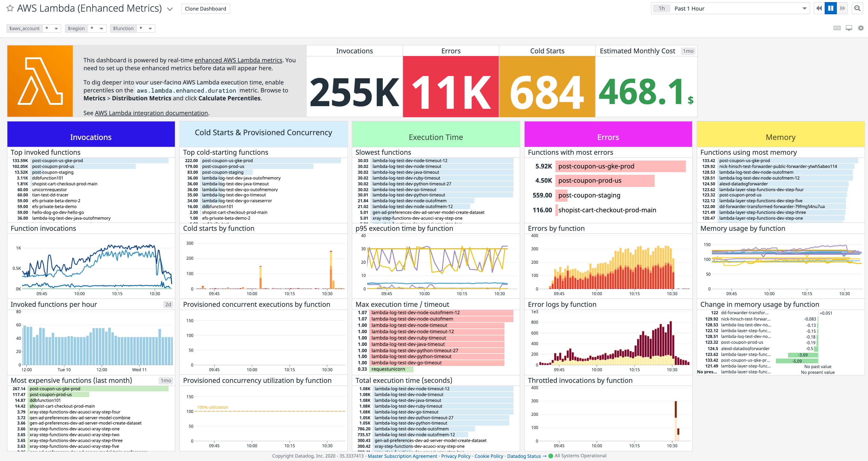The height and width of the screenshot is (461, 868).
Task: Click the Datadog Status footer link
Action: tap(524, 456)
